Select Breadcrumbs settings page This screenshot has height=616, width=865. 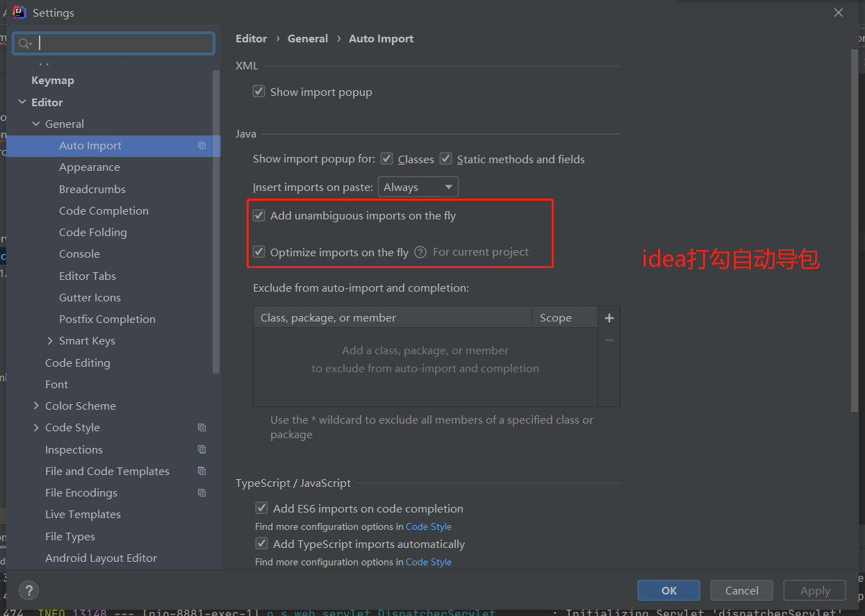coord(92,189)
